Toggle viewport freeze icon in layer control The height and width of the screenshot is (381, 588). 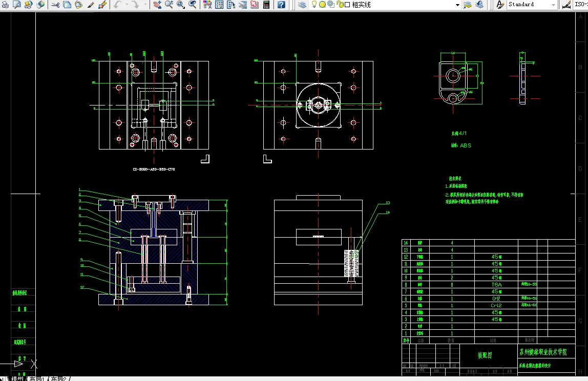click(331, 5)
